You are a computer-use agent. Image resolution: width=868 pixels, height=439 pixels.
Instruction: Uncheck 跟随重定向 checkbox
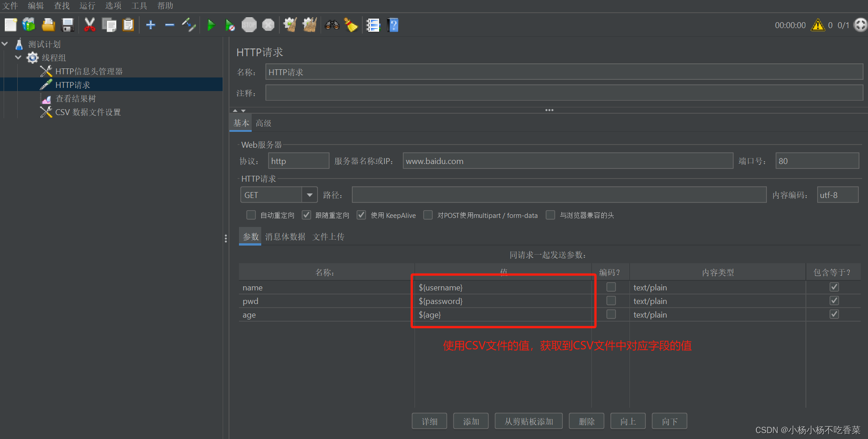click(x=307, y=215)
